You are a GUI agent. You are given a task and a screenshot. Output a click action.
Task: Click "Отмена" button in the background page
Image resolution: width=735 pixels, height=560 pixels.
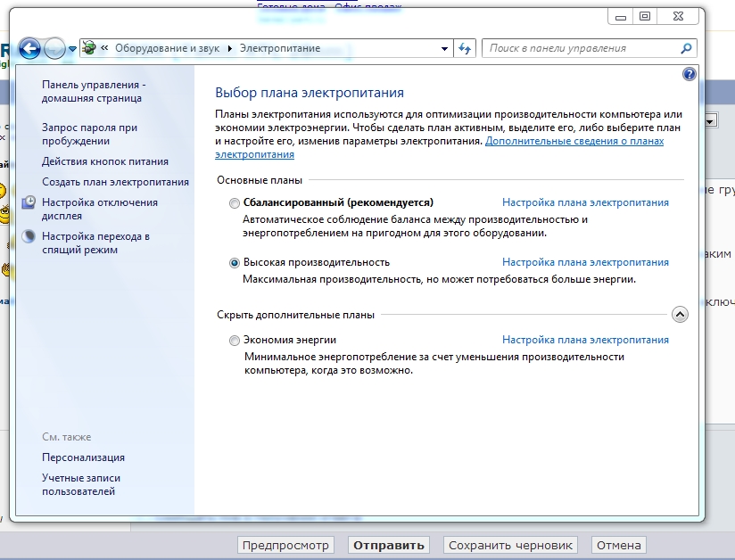pyautogui.click(x=619, y=546)
